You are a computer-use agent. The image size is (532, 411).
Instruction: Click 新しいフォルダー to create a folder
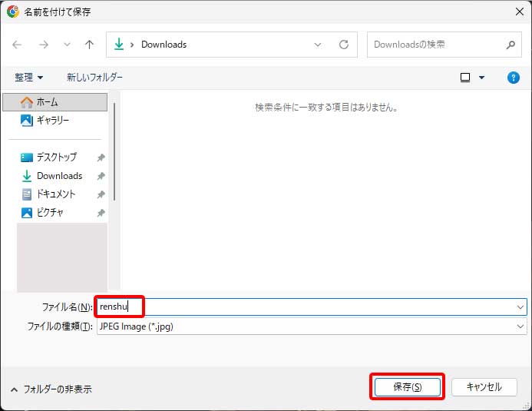(94, 78)
